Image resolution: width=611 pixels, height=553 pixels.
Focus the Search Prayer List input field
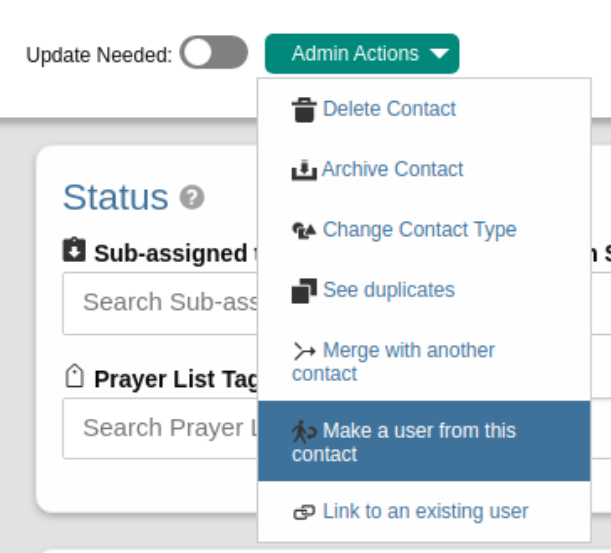coord(160,428)
